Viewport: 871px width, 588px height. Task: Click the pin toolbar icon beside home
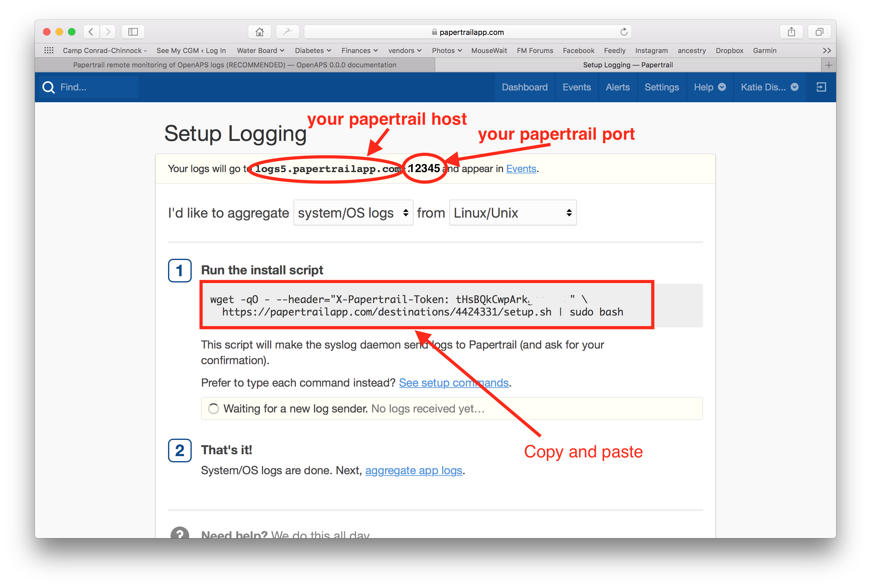tap(287, 32)
